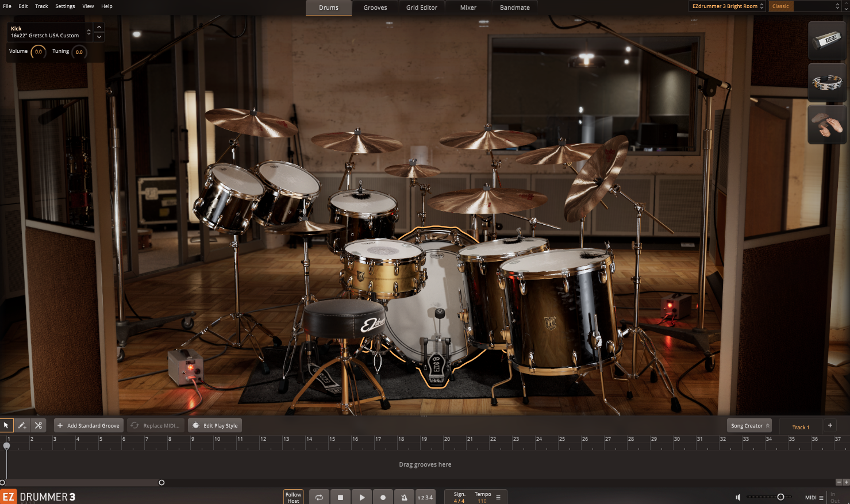Switch to the Drums tab

click(329, 7)
